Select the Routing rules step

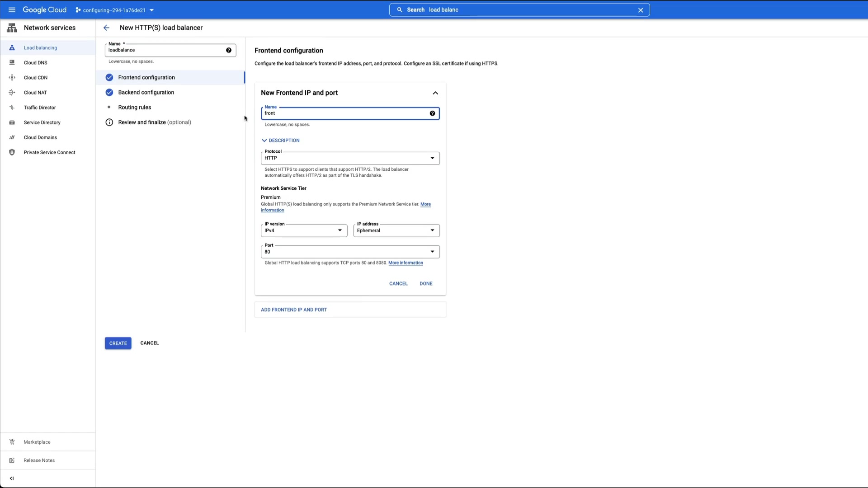pos(135,108)
